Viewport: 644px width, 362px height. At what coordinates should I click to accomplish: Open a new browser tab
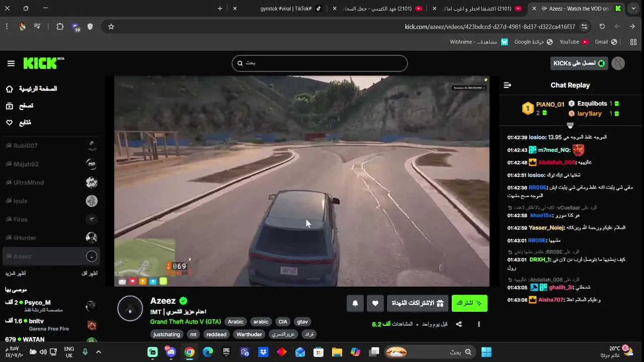[220, 9]
